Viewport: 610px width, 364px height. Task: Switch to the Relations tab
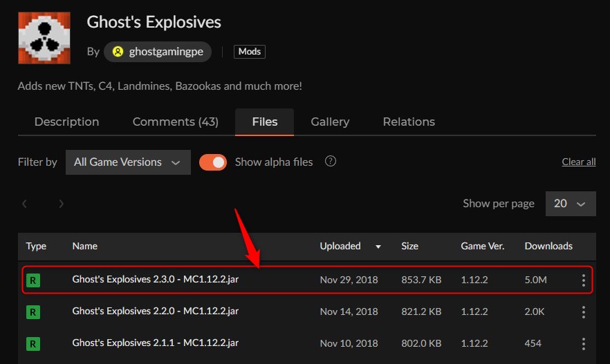click(x=409, y=122)
